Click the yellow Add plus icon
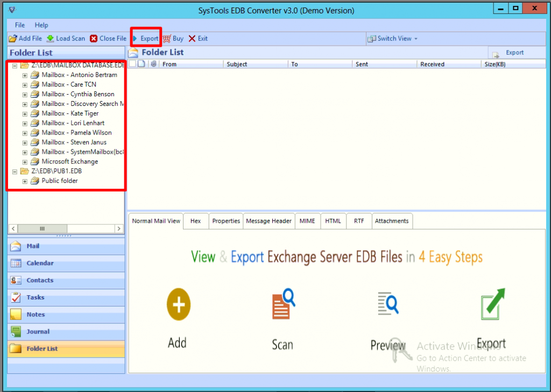Viewport: 551px width, 392px height. coord(179,304)
